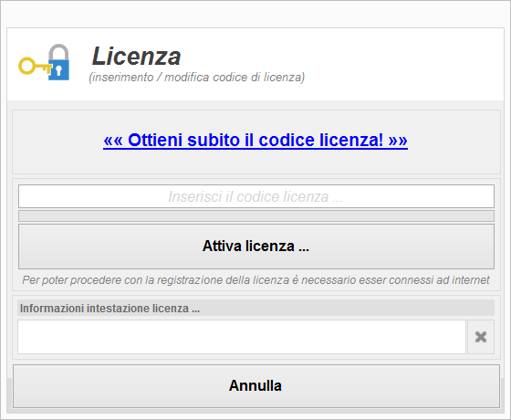Click the blank strip above the Licenza header

tap(255, 15)
